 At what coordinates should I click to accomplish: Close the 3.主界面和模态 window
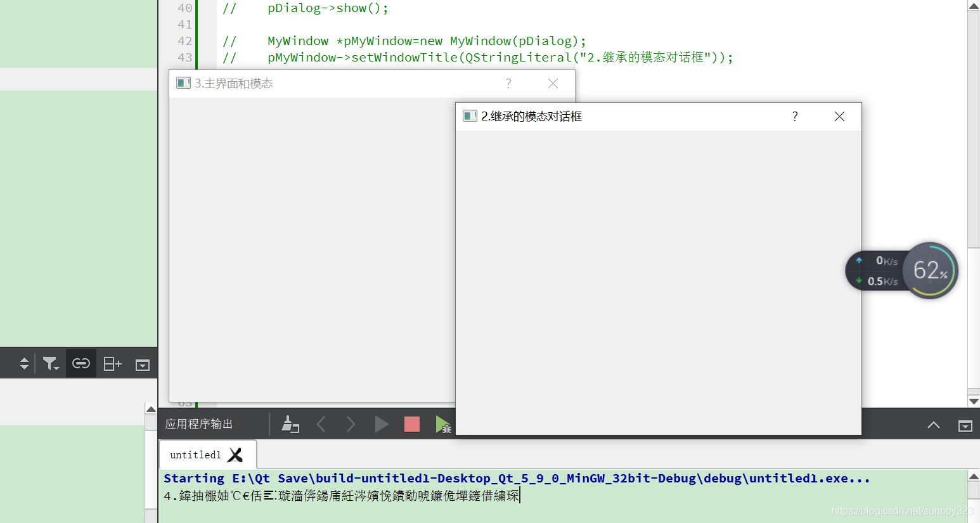point(553,83)
